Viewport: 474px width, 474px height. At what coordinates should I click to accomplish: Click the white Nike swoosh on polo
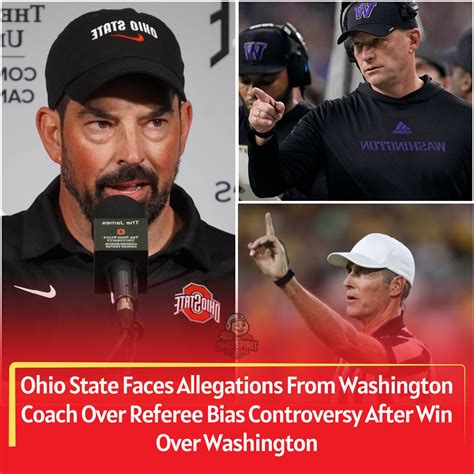(x=36, y=291)
